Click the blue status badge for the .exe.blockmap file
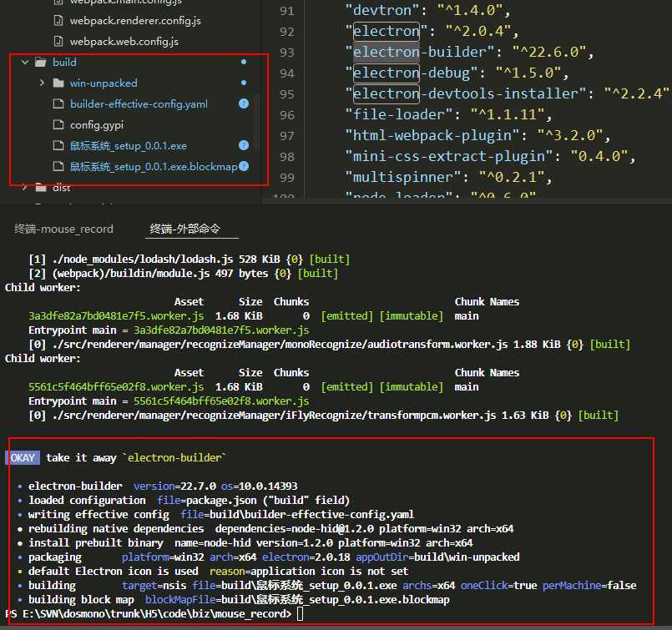 244,166
